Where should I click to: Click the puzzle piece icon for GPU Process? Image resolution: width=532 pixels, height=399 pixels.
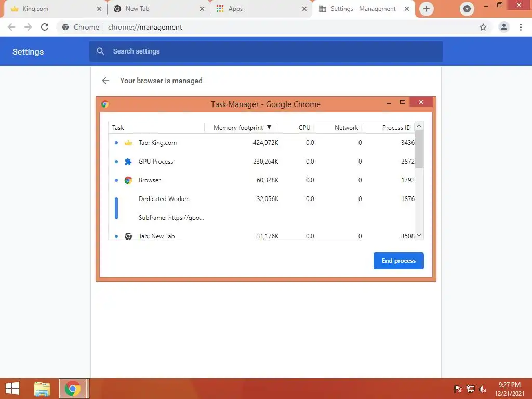coord(128,162)
